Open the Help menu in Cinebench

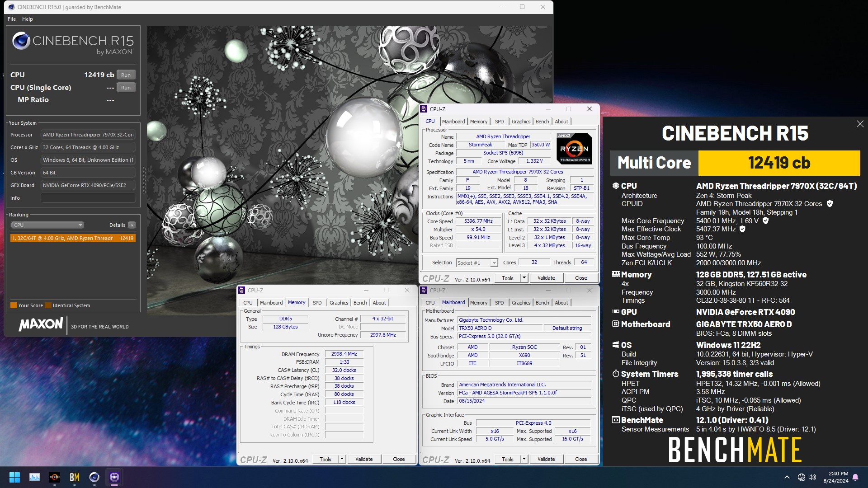click(28, 19)
